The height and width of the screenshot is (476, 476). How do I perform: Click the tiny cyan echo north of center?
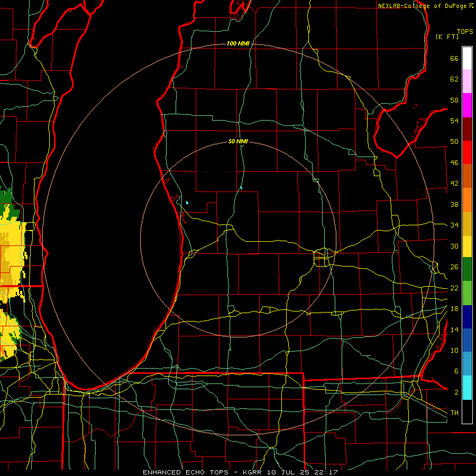(x=241, y=188)
